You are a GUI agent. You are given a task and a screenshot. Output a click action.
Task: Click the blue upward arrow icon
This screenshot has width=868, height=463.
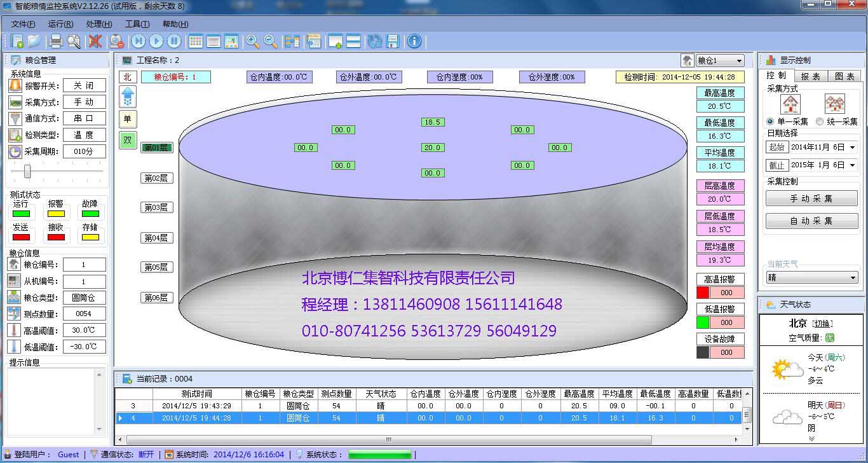point(128,97)
